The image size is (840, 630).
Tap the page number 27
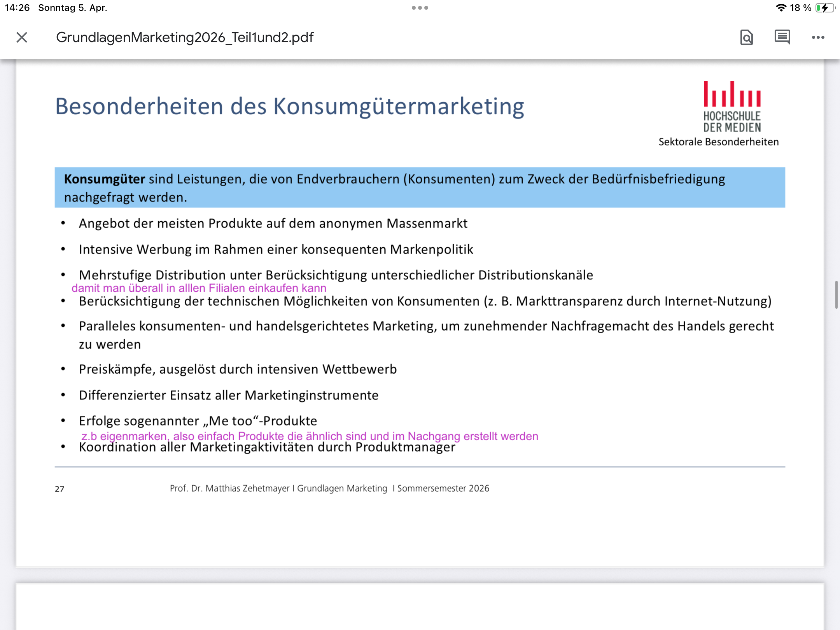[x=59, y=489]
